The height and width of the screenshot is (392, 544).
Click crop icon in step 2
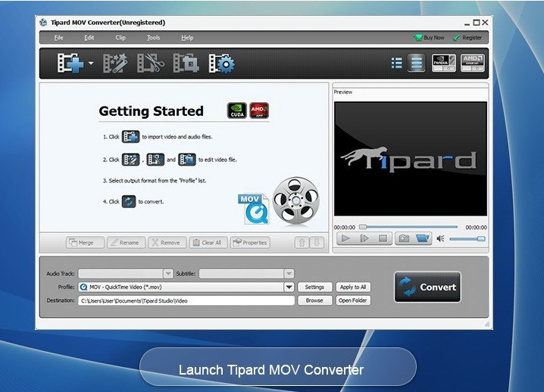[187, 160]
